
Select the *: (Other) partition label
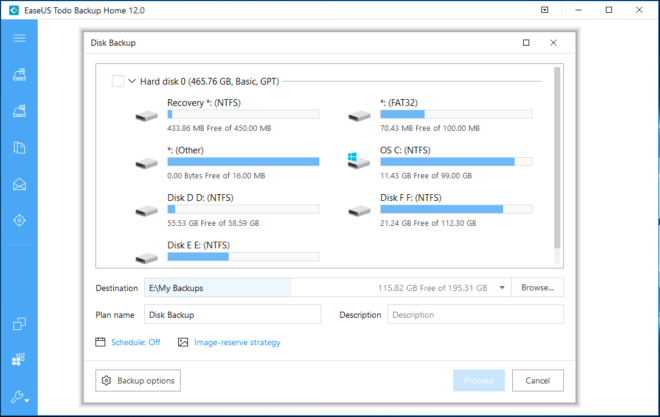point(185,150)
